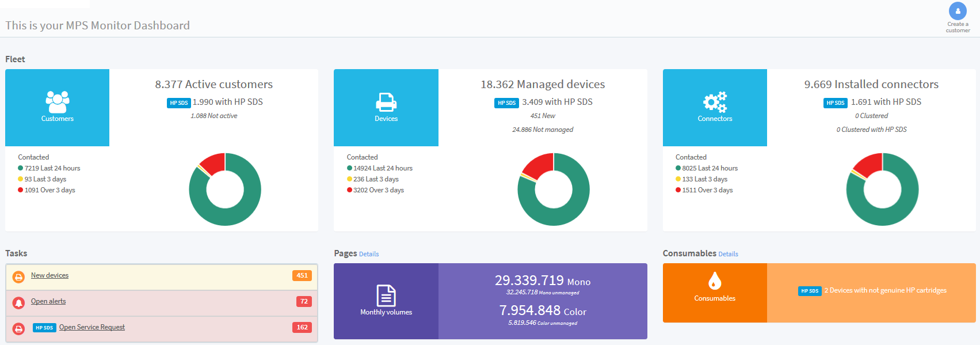Click the HP SDS badge under Managed devices

pos(506,103)
